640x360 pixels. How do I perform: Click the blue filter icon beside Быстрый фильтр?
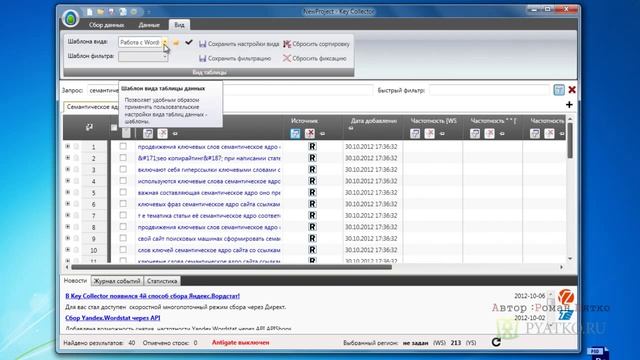click(x=559, y=90)
